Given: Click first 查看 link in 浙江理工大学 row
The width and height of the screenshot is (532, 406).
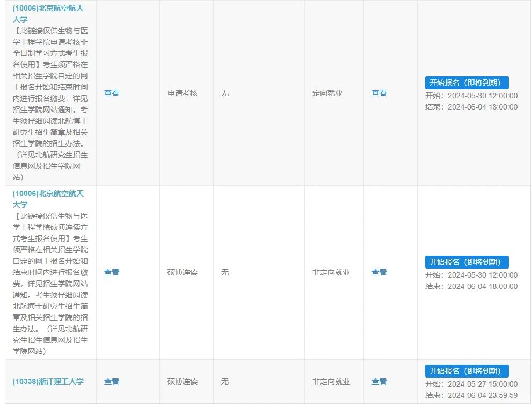Looking at the screenshot, I should coord(112,381).
